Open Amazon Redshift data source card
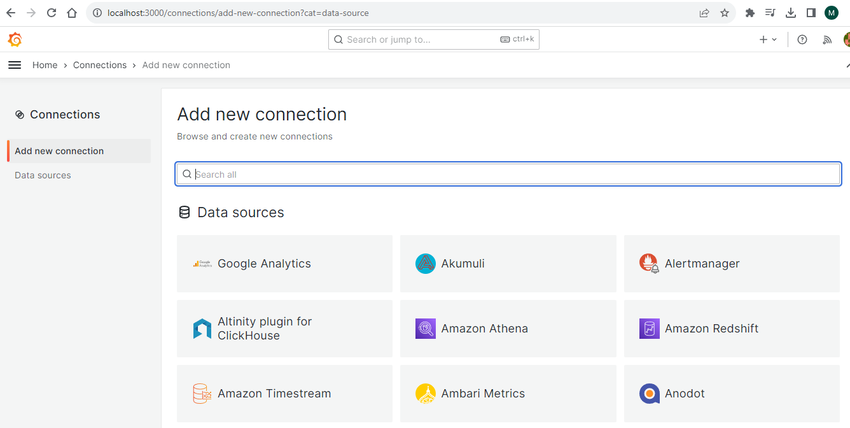This screenshot has width=850, height=428. tap(732, 329)
